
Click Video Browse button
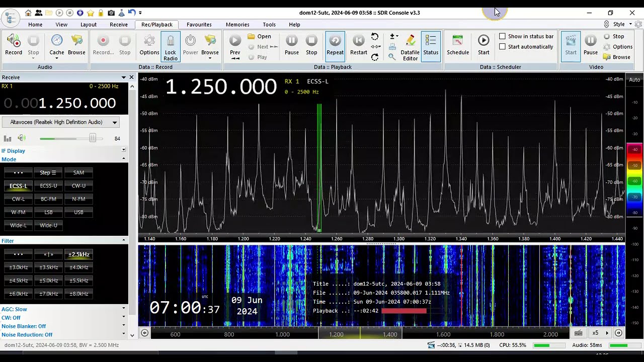click(x=617, y=57)
